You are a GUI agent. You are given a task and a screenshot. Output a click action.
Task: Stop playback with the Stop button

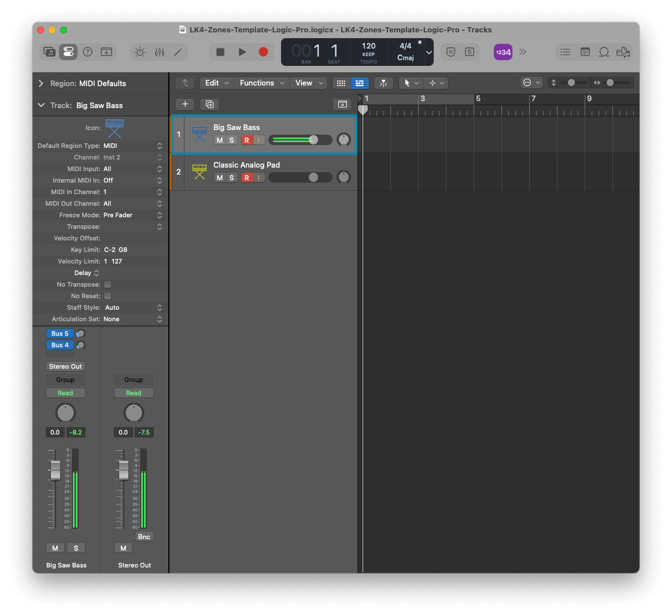click(x=220, y=52)
